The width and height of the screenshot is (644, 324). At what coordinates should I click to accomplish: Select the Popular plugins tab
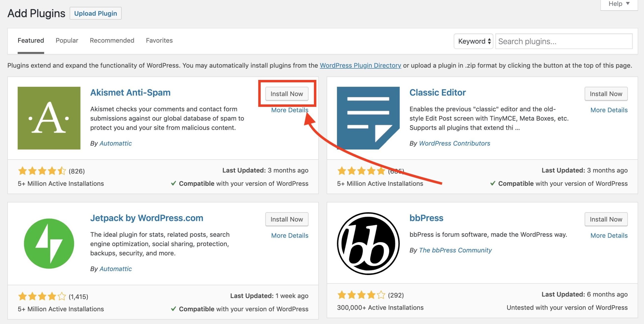coord(67,40)
